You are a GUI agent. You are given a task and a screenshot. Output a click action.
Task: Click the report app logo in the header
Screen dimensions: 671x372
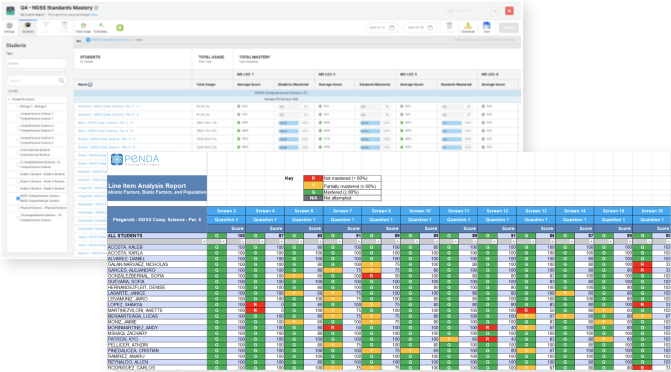pyautogui.click(x=10, y=10)
